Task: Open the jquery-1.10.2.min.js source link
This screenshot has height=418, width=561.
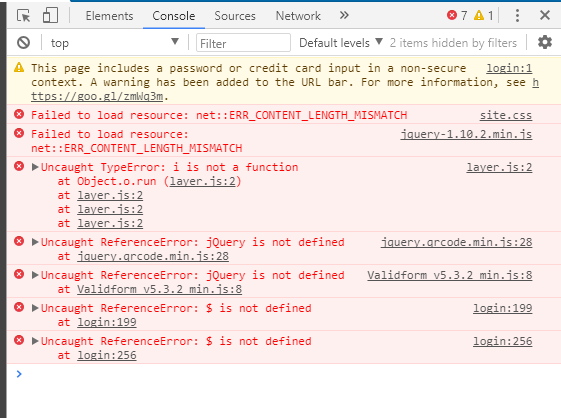Action: (466, 134)
